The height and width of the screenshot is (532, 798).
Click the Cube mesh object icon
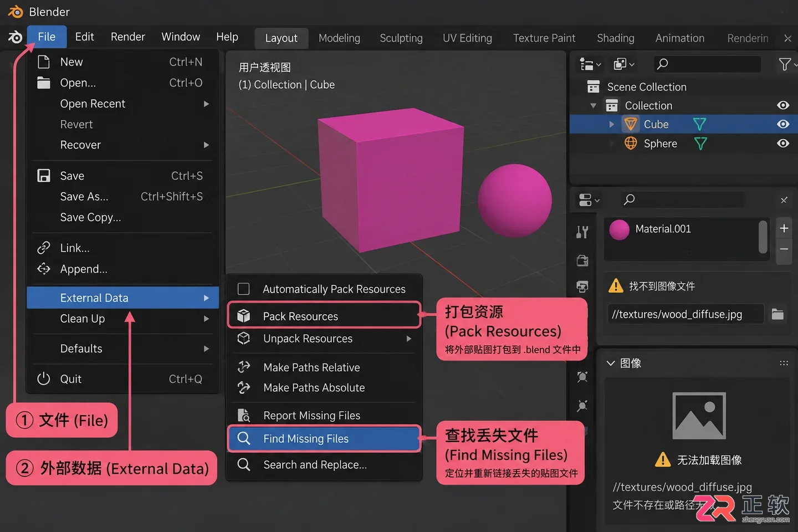point(631,124)
